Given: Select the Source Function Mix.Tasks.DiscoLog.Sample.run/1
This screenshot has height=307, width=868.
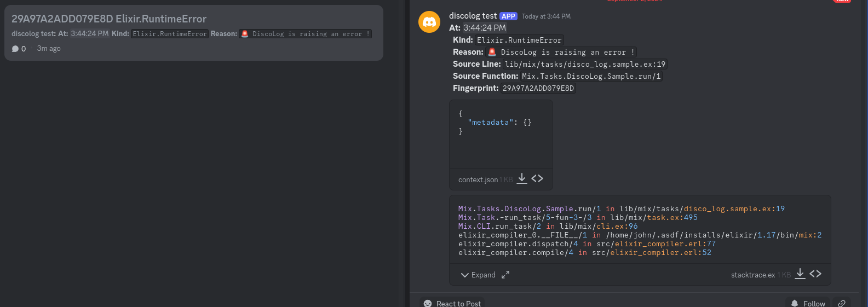Looking at the screenshot, I should click(591, 76).
